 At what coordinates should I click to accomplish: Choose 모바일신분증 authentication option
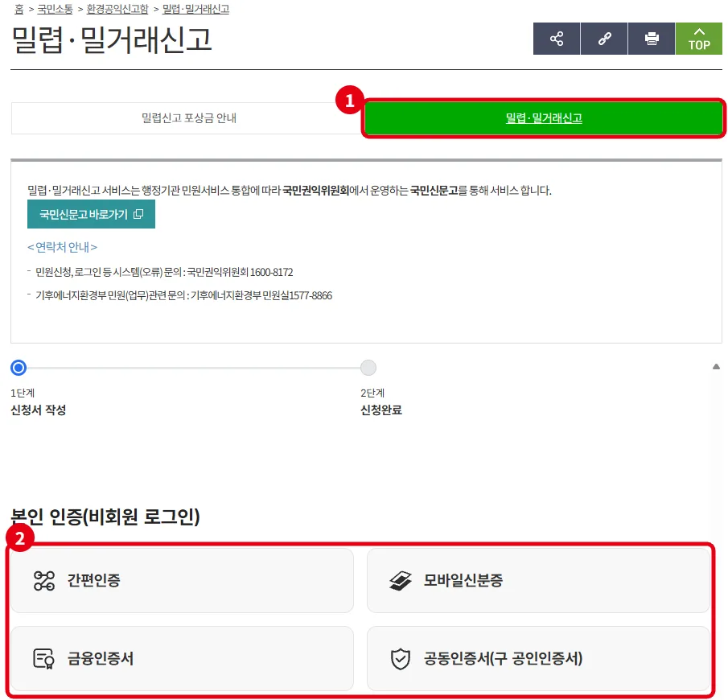click(x=538, y=581)
